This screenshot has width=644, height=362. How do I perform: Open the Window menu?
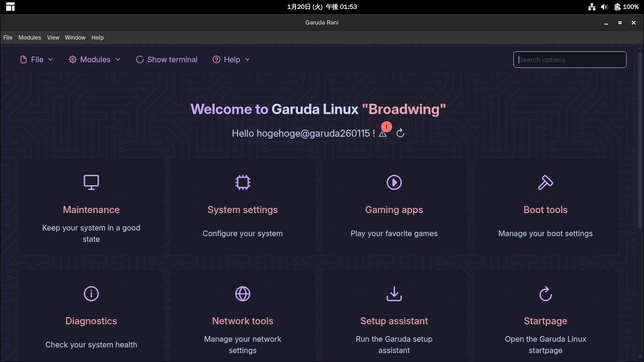(75, 38)
